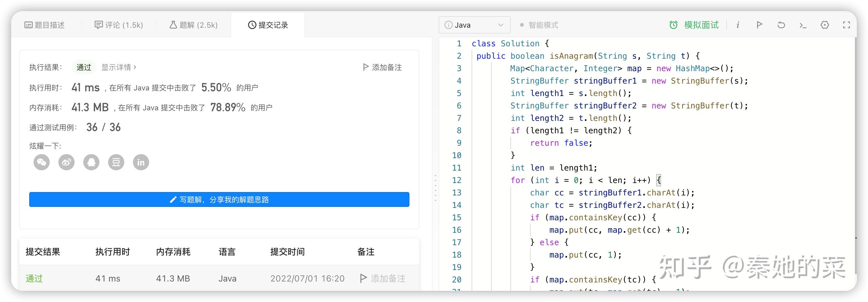Toggle 智能模式 smart mode
The width and height of the screenshot is (868, 302).
tap(539, 25)
